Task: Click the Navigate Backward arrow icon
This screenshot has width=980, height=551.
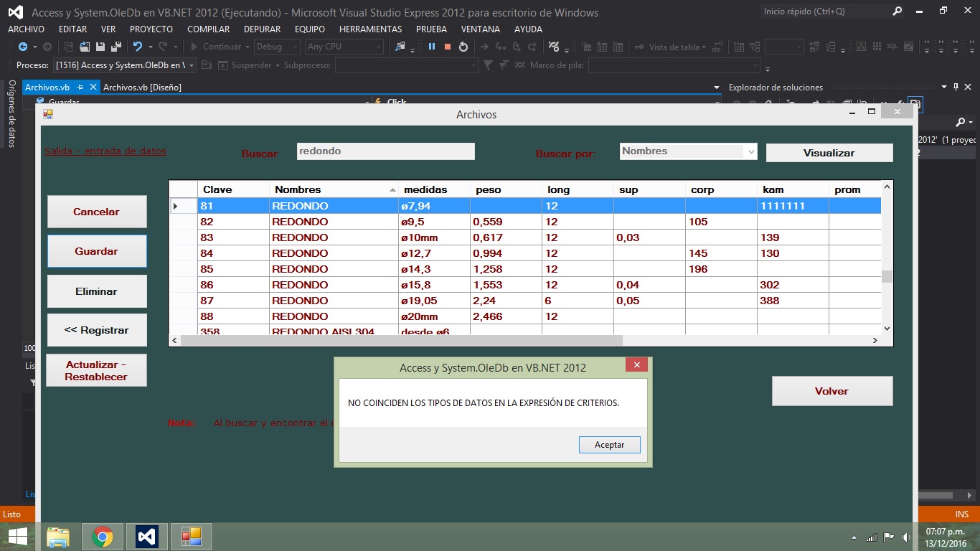Action: [23, 47]
